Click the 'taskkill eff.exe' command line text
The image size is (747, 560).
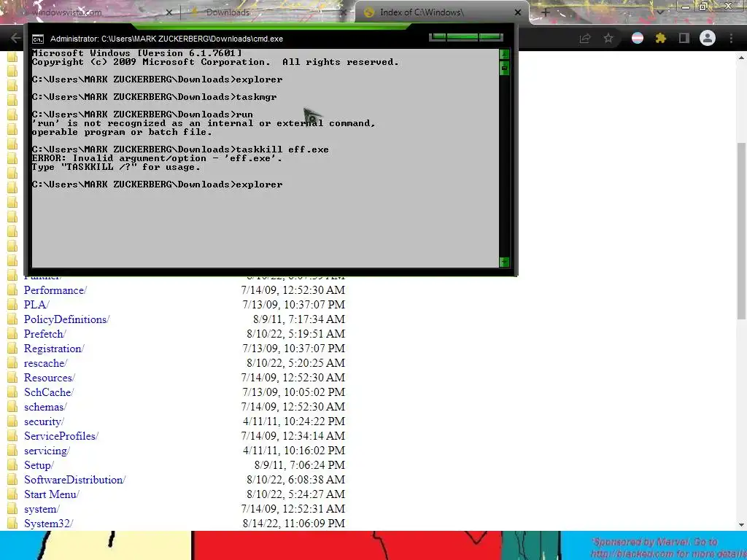(x=282, y=149)
